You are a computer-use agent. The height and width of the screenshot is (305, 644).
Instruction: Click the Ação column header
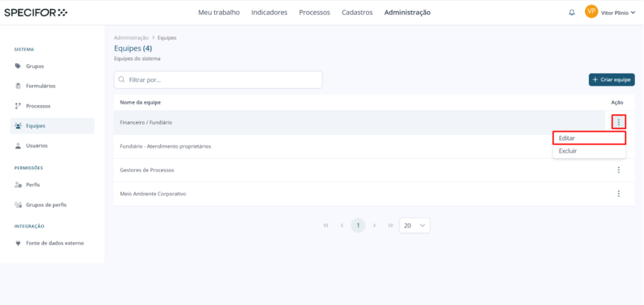coord(617,102)
